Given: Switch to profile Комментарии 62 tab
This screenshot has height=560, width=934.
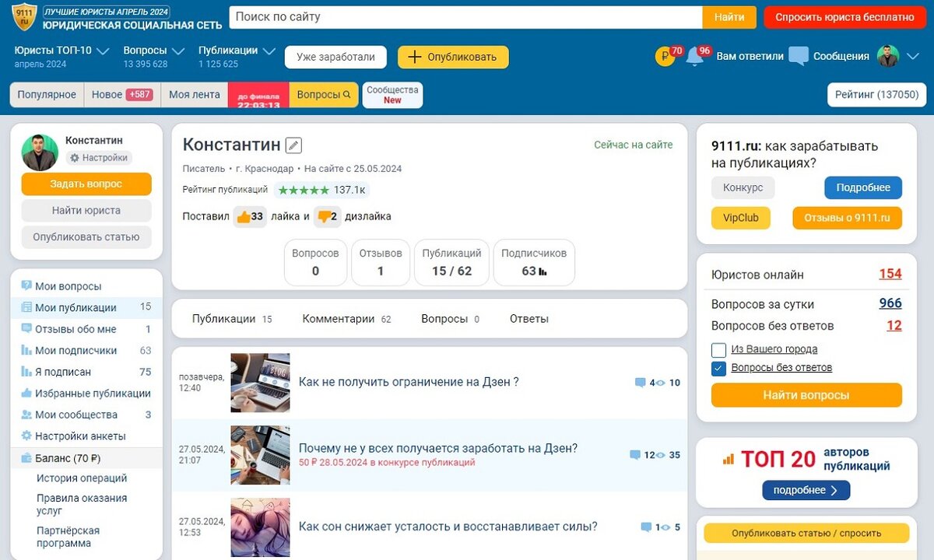Looking at the screenshot, I should click(x=346, y=319).
